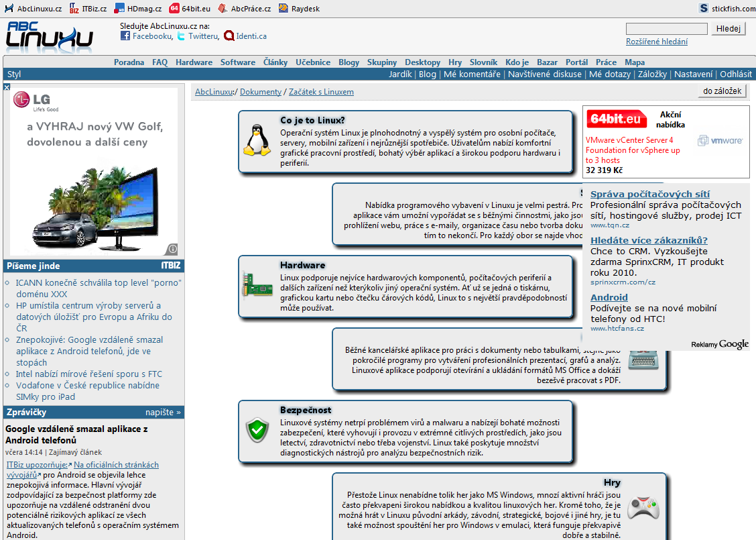The width and height of the screenshot is (756, 540).
Task: Open the Styl link
Action: (x=14, y=74)
